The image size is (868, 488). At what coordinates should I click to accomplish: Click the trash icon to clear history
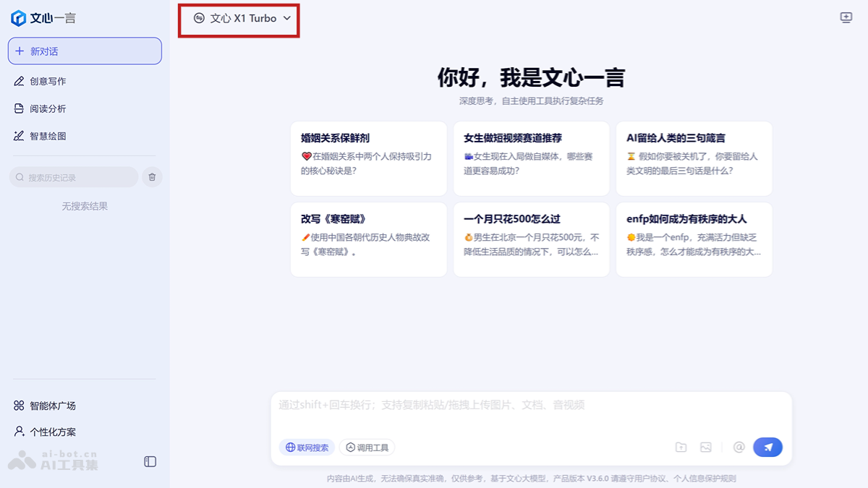point(151,177)
